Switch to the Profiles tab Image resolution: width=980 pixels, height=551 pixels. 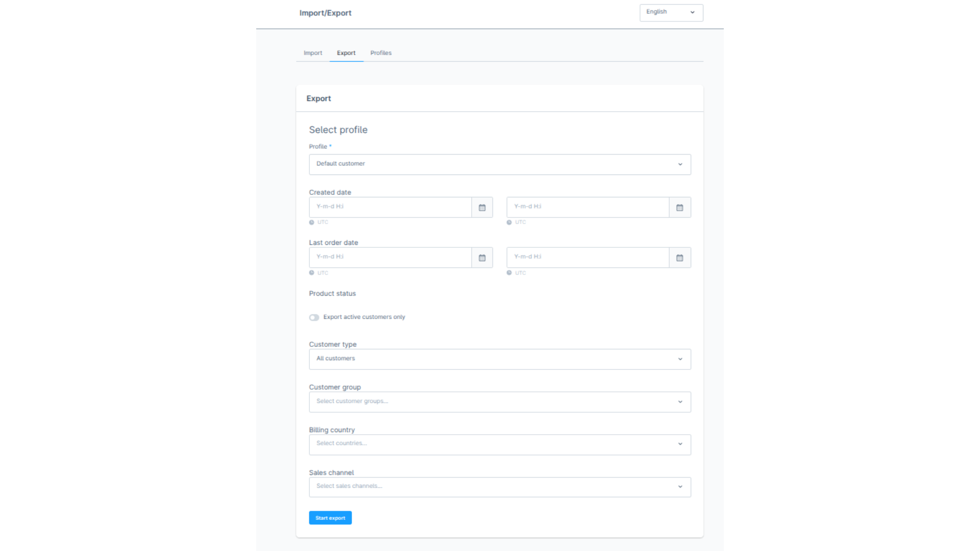tap(381, 53)
